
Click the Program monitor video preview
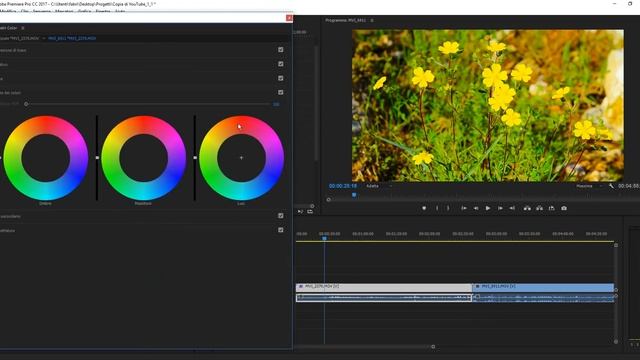[488, 105]
